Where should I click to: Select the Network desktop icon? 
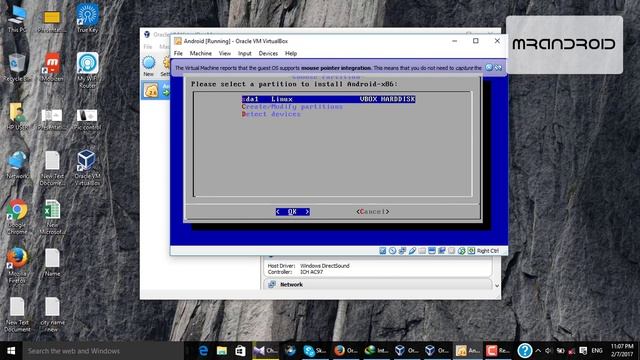coord(17,165)
